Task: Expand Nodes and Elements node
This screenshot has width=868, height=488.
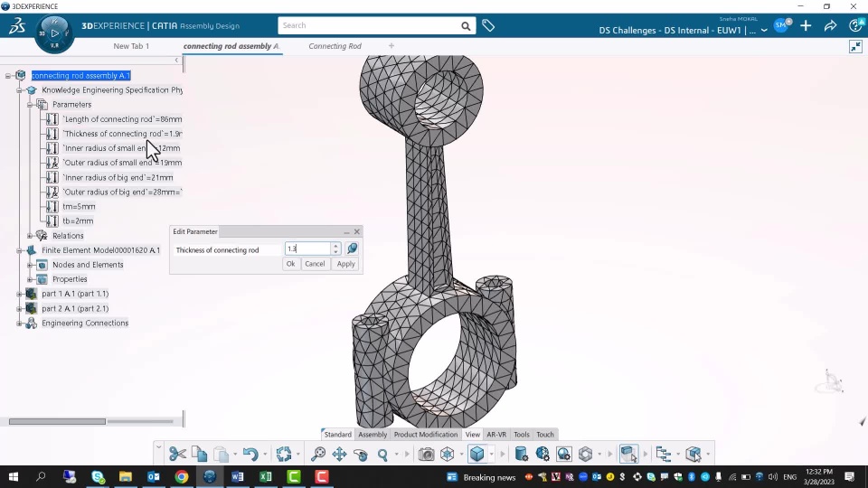Action: pos(30,265)
